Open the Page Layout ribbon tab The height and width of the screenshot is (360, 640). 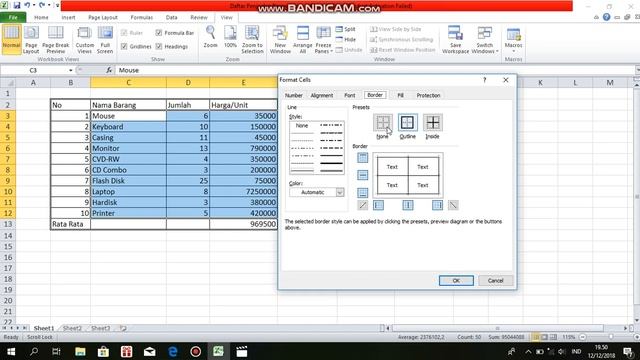coord(103,18)
